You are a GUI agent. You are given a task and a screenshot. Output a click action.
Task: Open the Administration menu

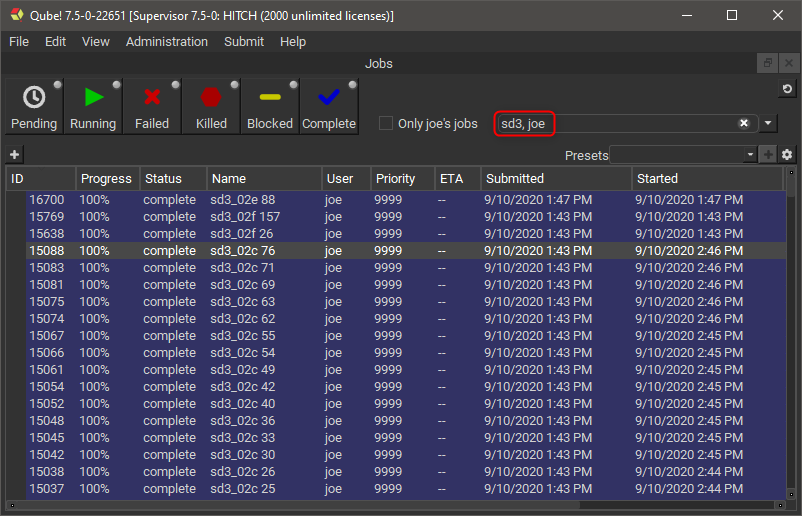(x=167, y=42)
